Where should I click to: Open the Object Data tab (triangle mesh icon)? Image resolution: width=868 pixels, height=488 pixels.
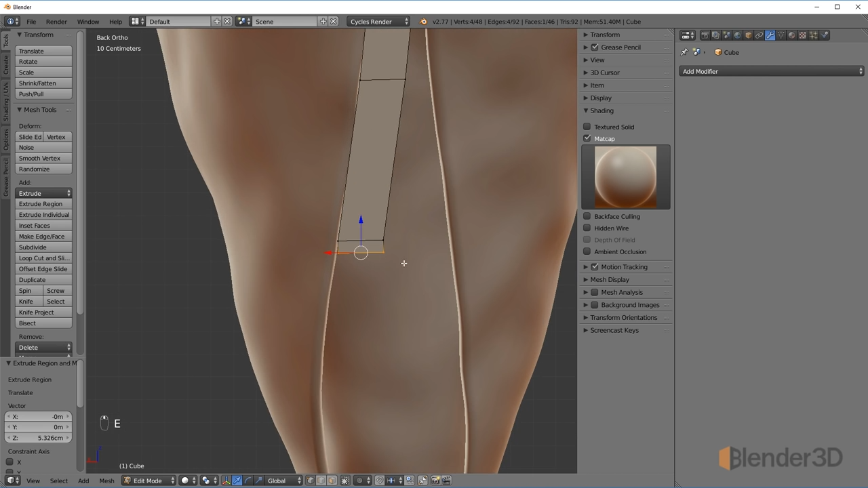pyautogui.click(x=781, y=35)
